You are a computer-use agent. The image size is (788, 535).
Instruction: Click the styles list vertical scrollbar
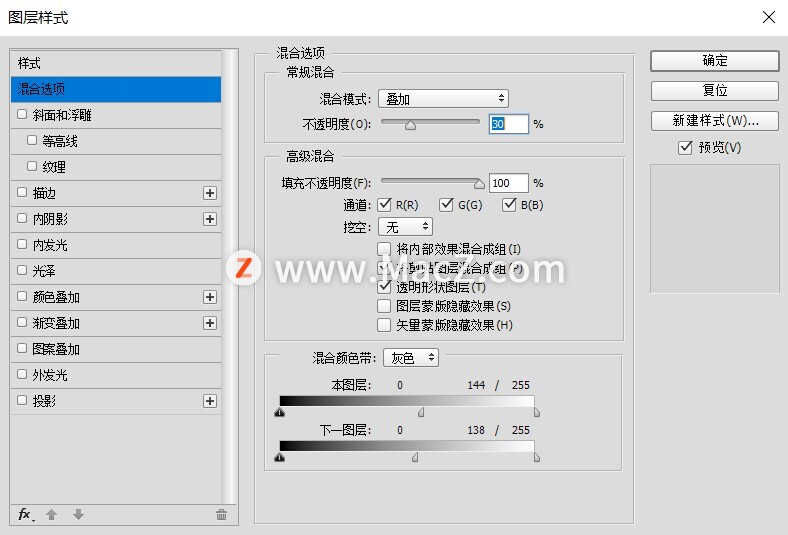(229, 276)
